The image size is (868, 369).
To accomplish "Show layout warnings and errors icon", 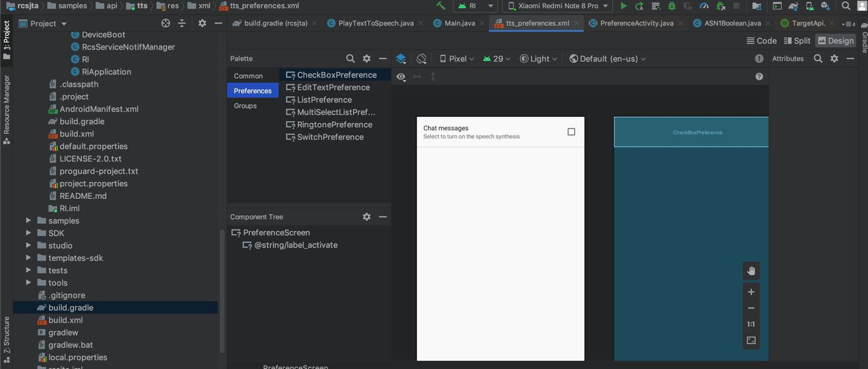I will click(x=759, y=58).
